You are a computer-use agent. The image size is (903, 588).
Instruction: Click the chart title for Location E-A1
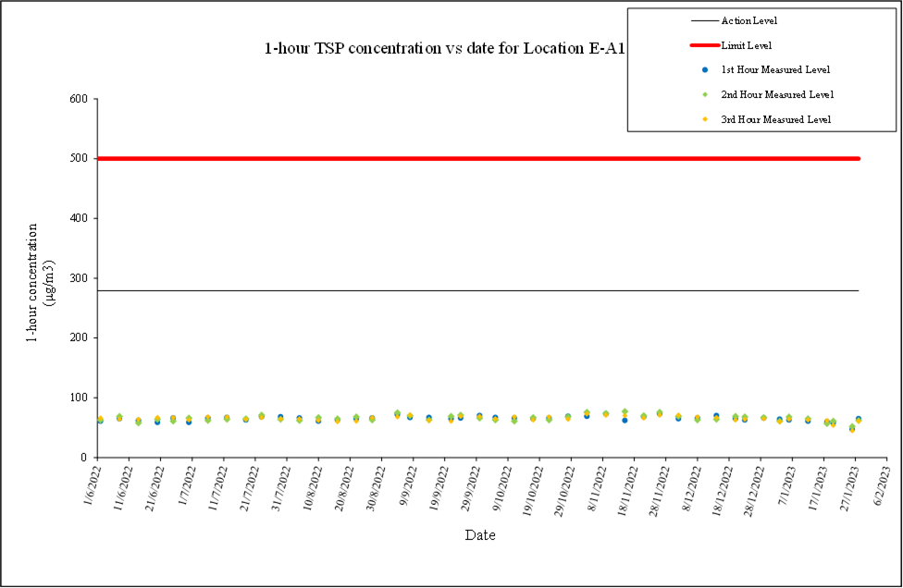[440, 48]
